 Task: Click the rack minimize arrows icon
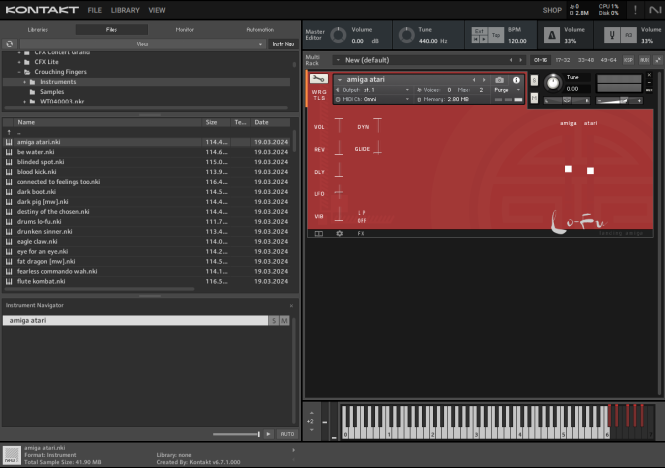coord(658,60)
